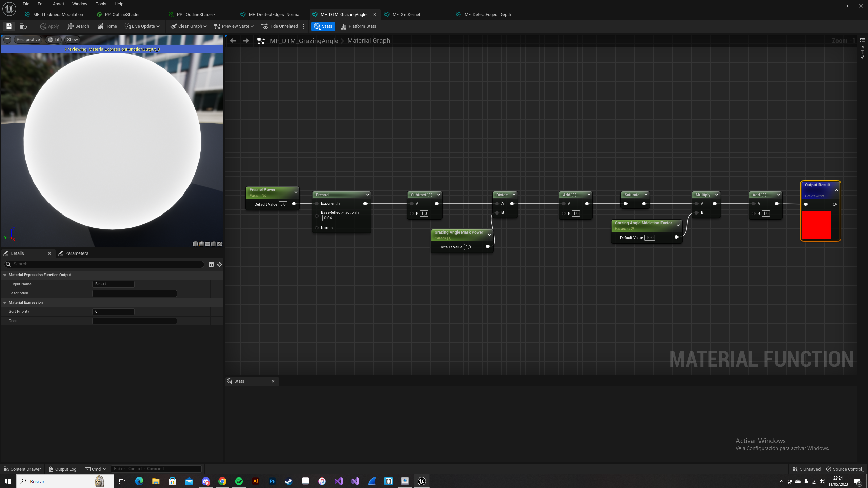Click the red Output Result preview swatch
This screenshot has width=868, height=488.
coord(816,225)
